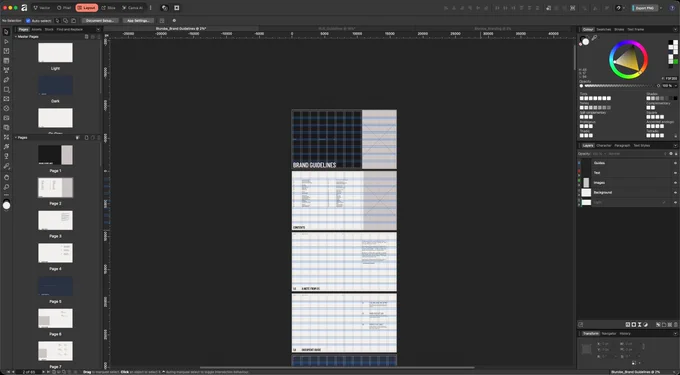Toggle the Auto select checkbox
Image resolution: width=680 pixels, height=375 pixels.
coord(28,21)
